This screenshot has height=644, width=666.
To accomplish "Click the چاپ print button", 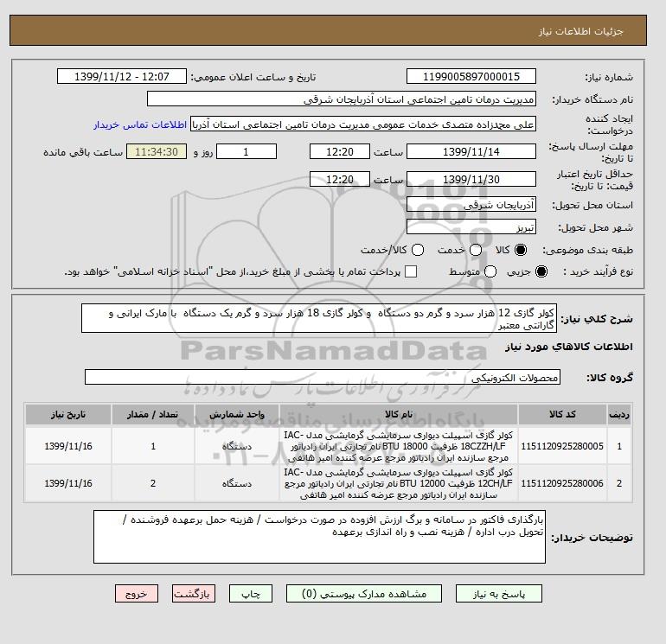I will point(251,594).
